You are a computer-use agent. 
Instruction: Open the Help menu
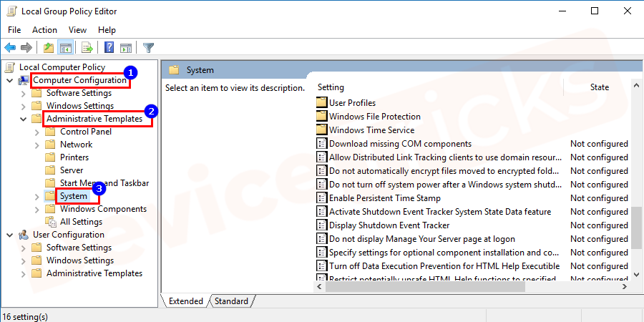click(x=107, y=30)
